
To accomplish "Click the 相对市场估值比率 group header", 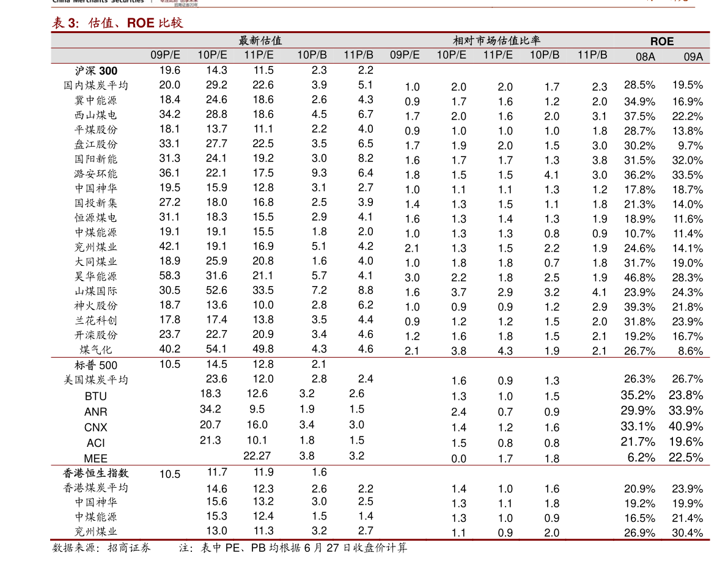I will [x=496, y=41].
